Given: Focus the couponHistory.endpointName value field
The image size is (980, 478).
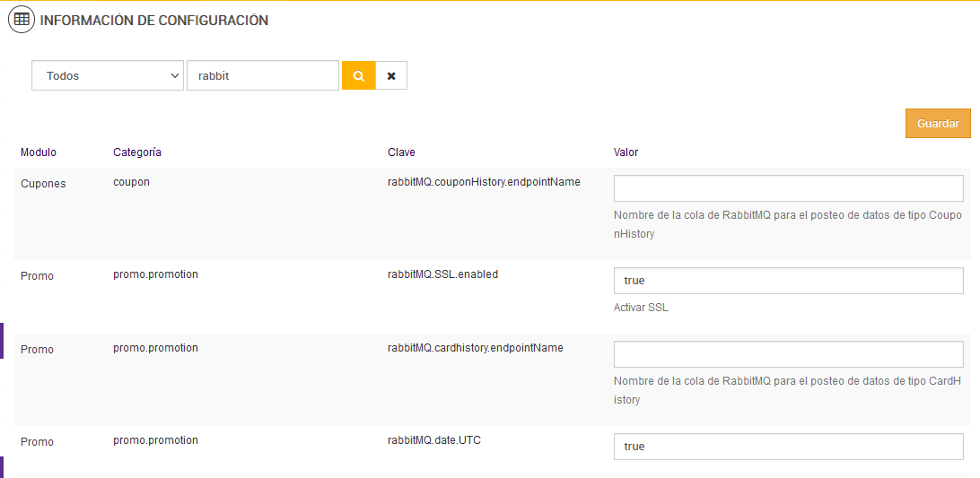Looking at the screenshot, I should [x=788, y=188].
